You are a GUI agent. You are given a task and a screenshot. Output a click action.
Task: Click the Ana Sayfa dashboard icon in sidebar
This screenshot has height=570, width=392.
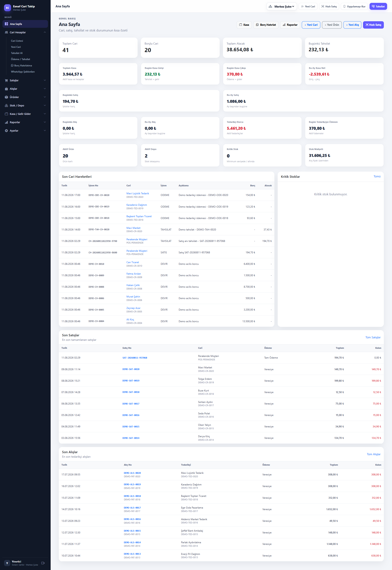[6, 24]
